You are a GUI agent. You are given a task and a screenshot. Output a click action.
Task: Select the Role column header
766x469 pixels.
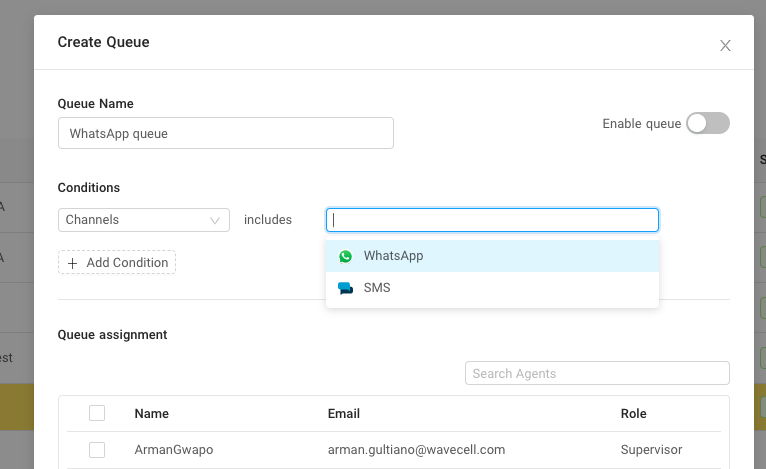pos(633,413)
